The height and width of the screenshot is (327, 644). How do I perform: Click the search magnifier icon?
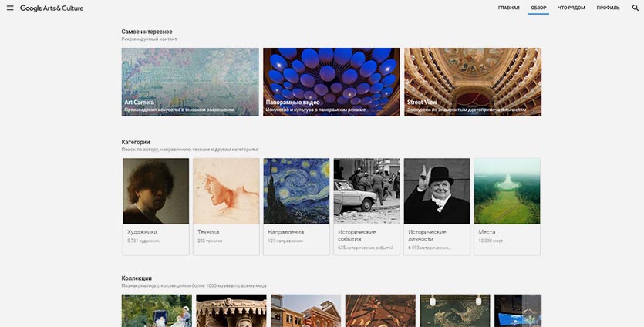(635, 8)
